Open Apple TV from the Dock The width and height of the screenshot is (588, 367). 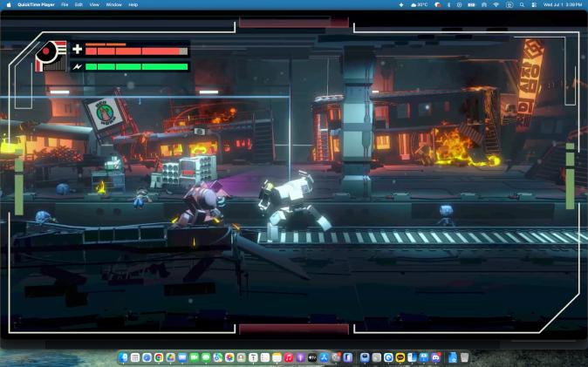tap(312, 357)
